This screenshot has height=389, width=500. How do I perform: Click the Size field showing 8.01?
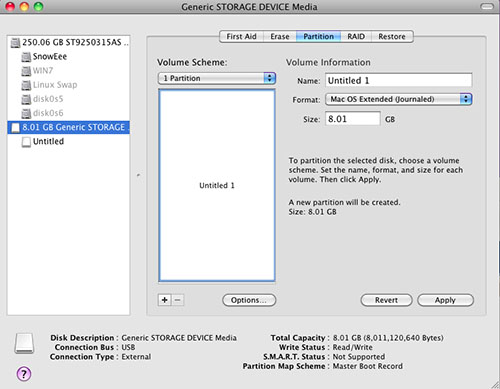click(353, 119)
